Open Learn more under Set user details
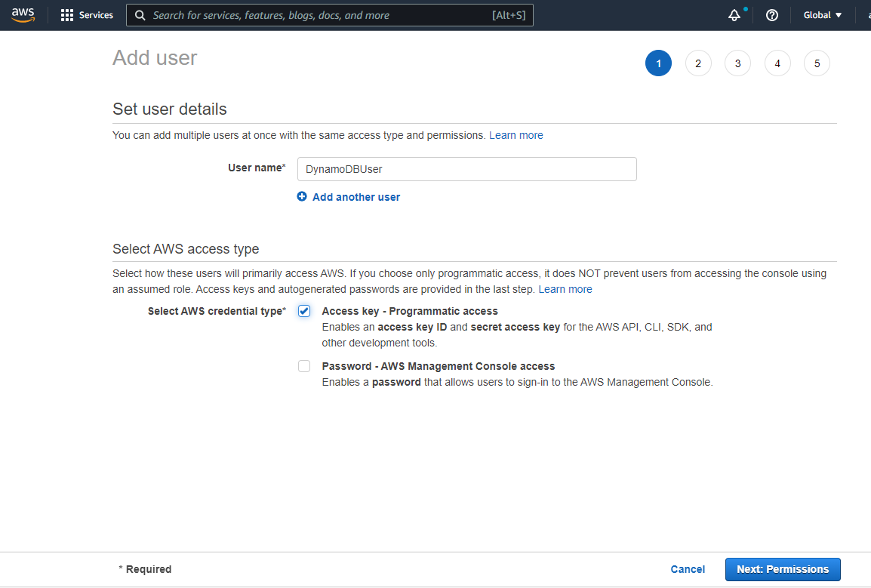This screenshot has height=588, width=871. (x=516, y=135)
